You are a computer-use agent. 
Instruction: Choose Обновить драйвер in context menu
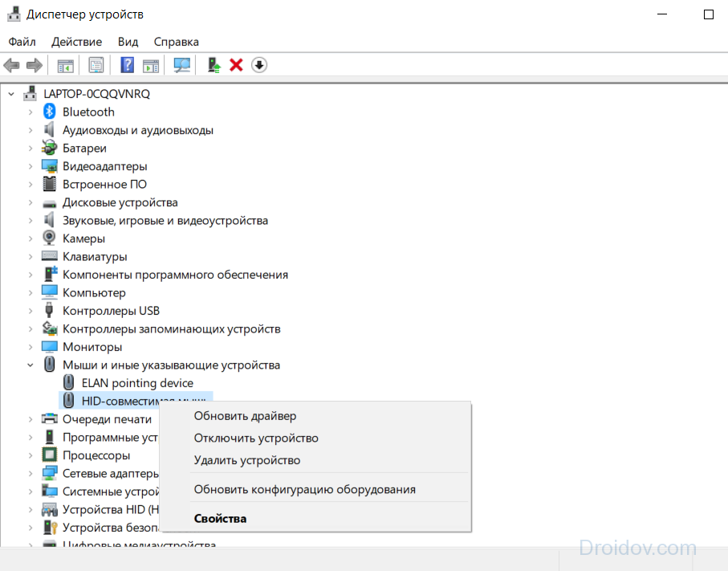click(245, 416)
